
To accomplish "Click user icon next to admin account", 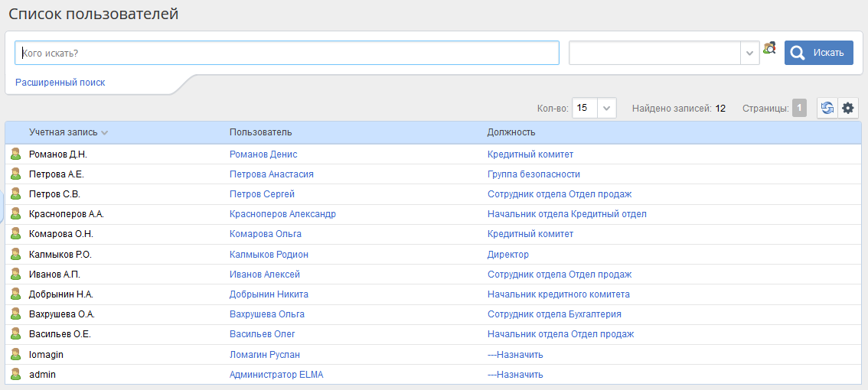I will (x=15, y=375).
